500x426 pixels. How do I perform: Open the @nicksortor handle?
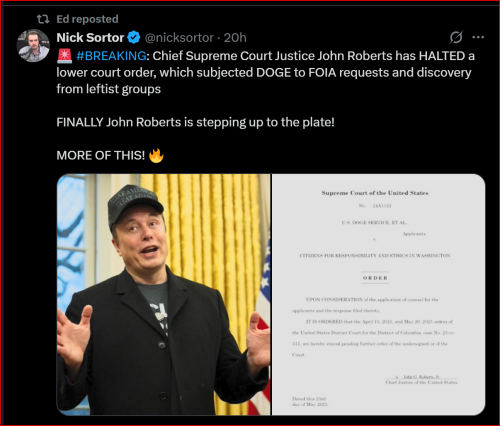[179, 38]
